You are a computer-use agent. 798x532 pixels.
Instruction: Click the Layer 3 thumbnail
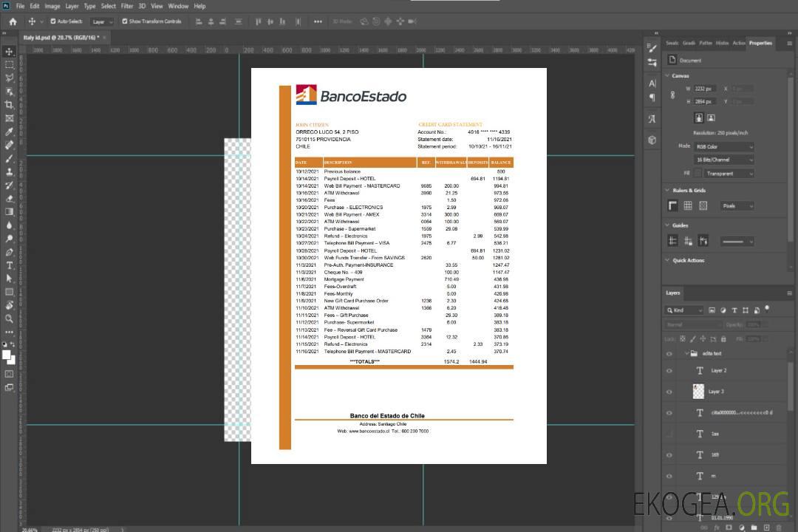coord(699,391)
